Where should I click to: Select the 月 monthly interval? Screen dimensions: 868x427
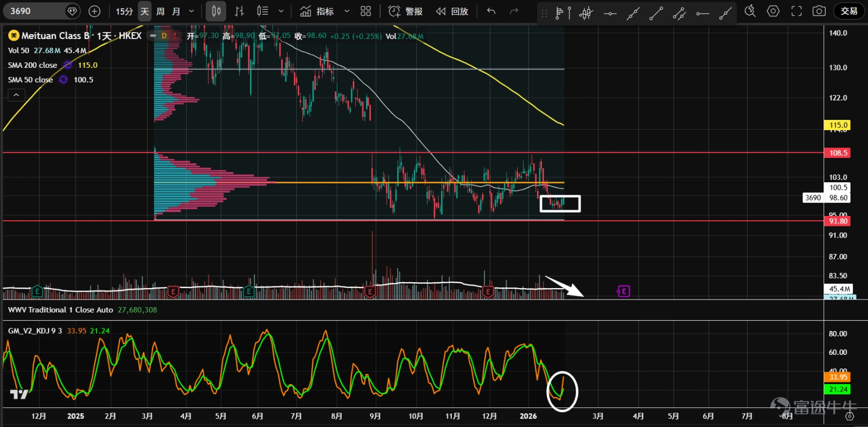pos(176,11)
